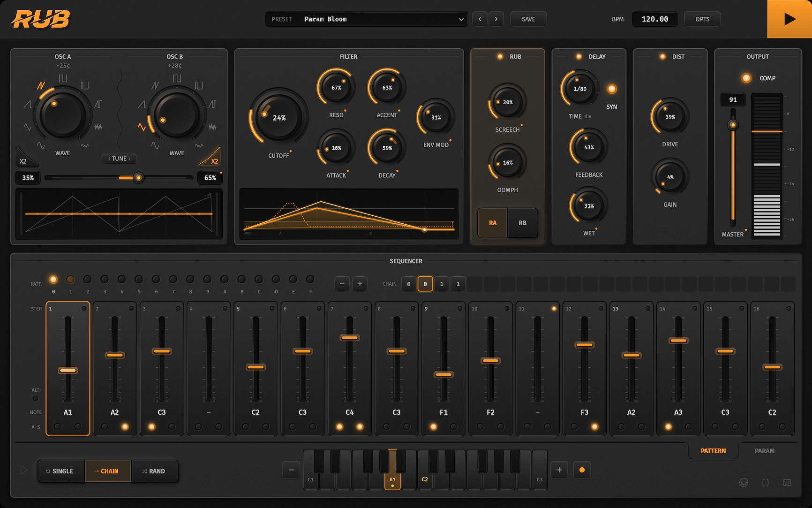Click the BPM 120.00 field

[655, 19]
